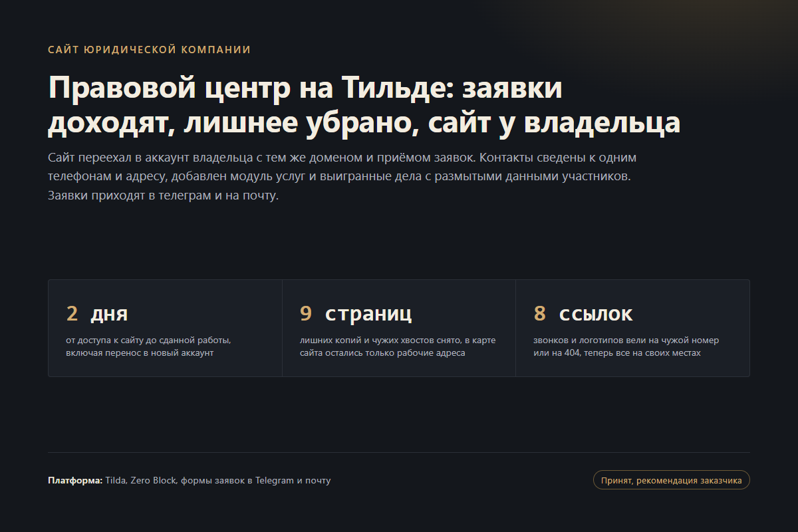This screenshot has width=798, height=532.
Task: Click the "Сайт юридической компании" label
Action: tap(150, 50)
